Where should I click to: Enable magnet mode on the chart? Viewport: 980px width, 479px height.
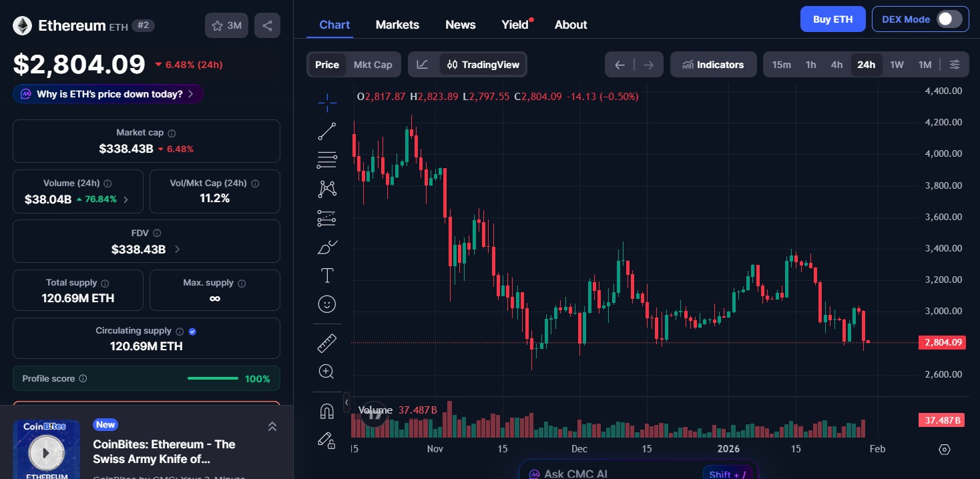326,410
